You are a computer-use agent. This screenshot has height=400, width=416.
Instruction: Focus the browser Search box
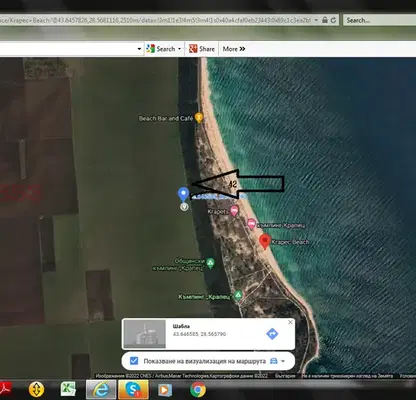pyautogui.click(x=380, y=20)
